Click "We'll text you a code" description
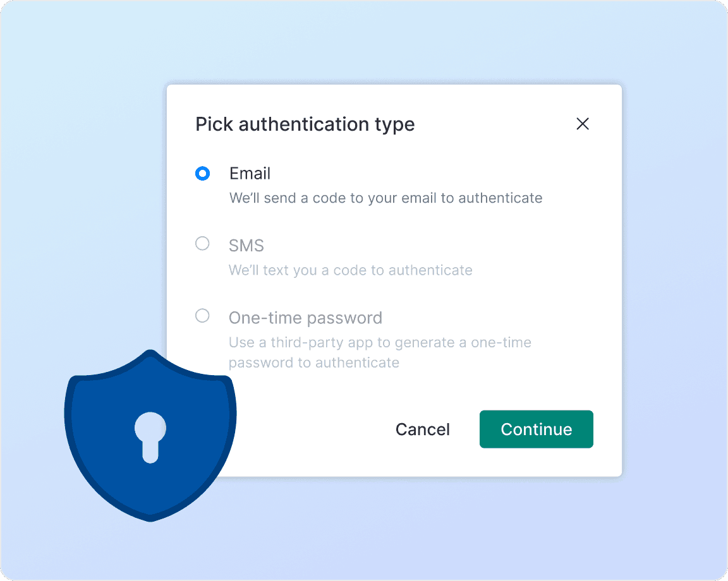 tap(350, 270)
